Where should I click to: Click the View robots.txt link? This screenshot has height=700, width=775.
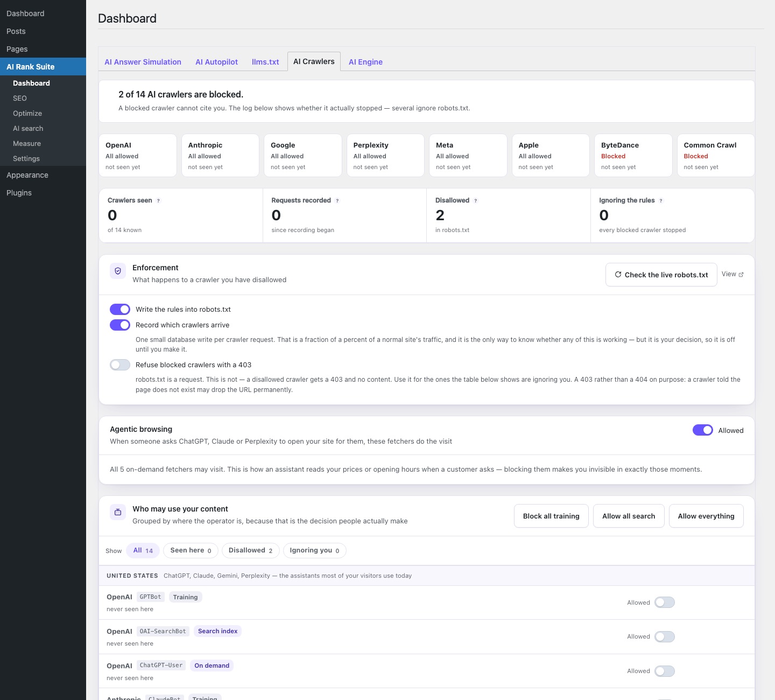[732, 274]
